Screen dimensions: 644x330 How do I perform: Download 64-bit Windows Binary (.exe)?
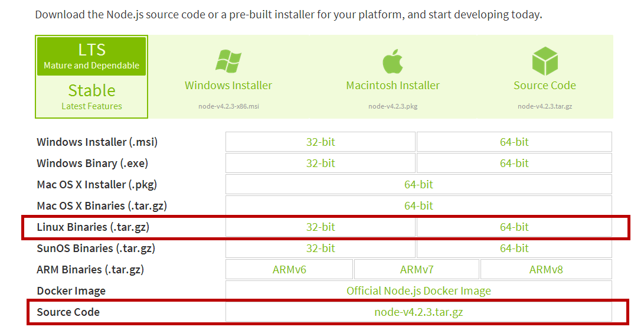(x=514, y=163)
